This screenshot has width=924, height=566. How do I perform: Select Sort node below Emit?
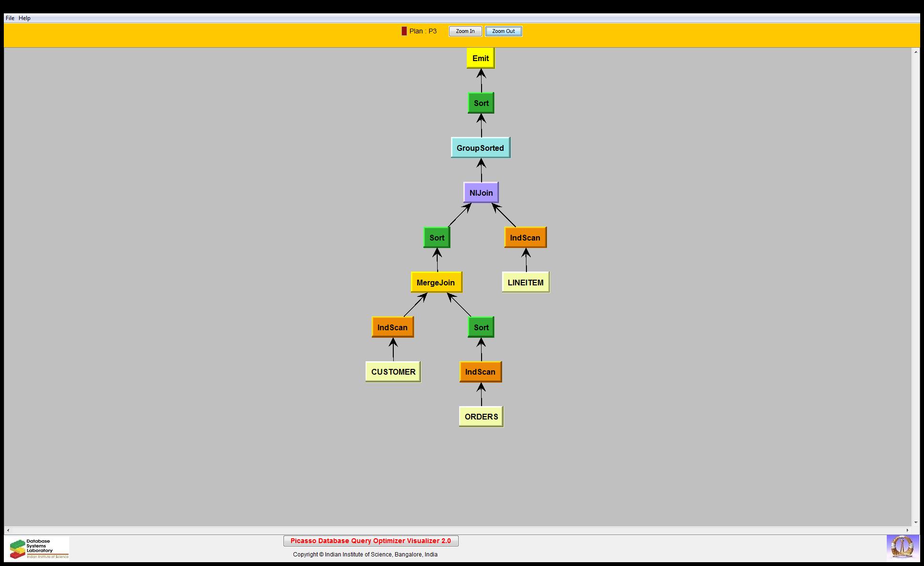[481, 103]
